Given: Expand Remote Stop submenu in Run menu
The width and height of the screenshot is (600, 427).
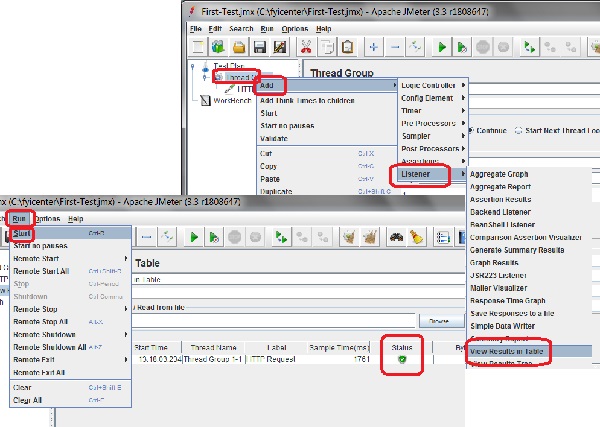Looking at the screenshot, I should [71, 309].
